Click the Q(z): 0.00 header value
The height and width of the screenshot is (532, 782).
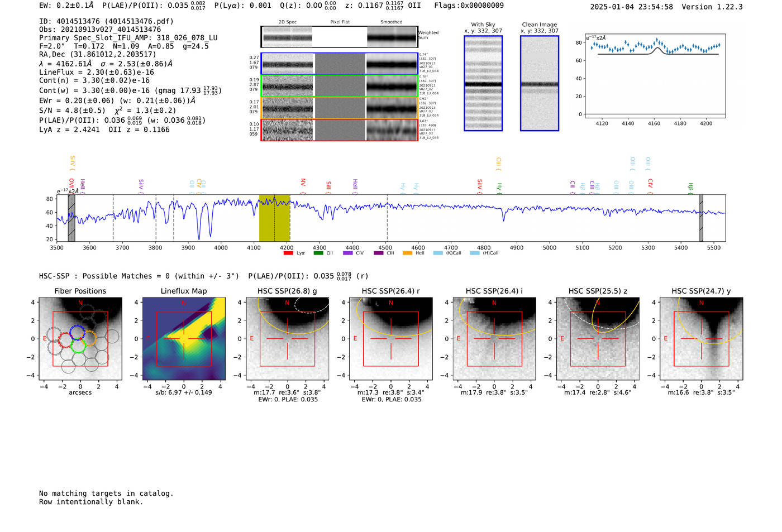coord(308,6)
